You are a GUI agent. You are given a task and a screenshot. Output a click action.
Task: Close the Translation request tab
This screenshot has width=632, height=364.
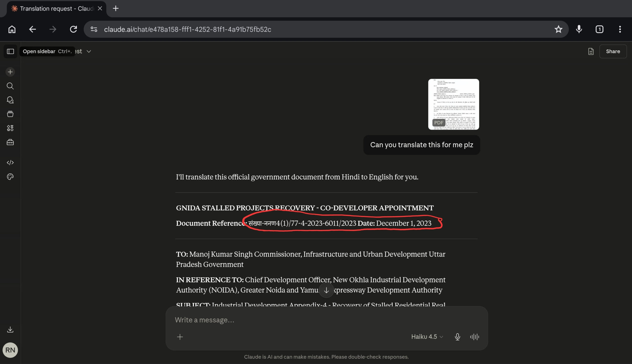tap(100, 9)
